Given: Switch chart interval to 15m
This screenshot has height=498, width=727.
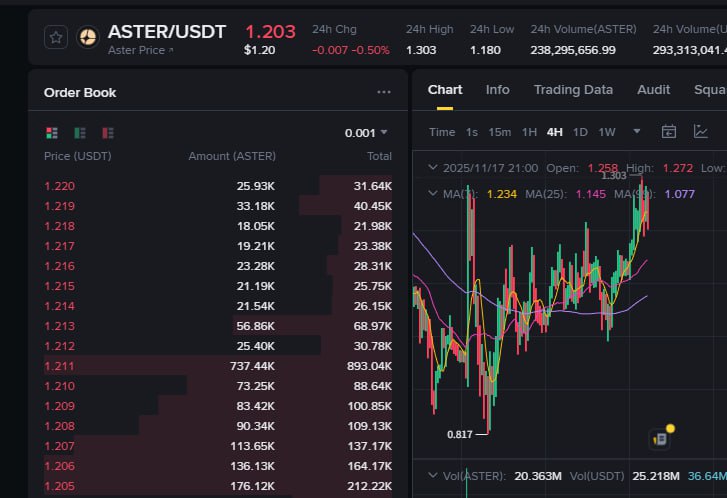Looking at the screenshot, I should pyautogui.click(x=499, y=132).
